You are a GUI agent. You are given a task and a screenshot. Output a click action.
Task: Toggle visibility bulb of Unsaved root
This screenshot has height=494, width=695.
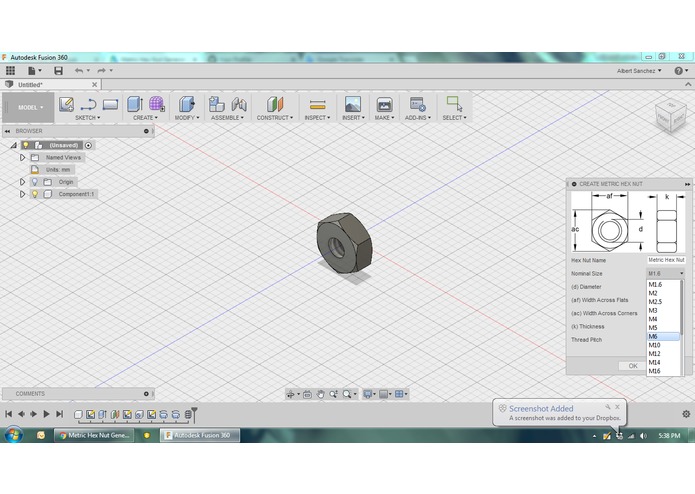click(x=26, y=145)
